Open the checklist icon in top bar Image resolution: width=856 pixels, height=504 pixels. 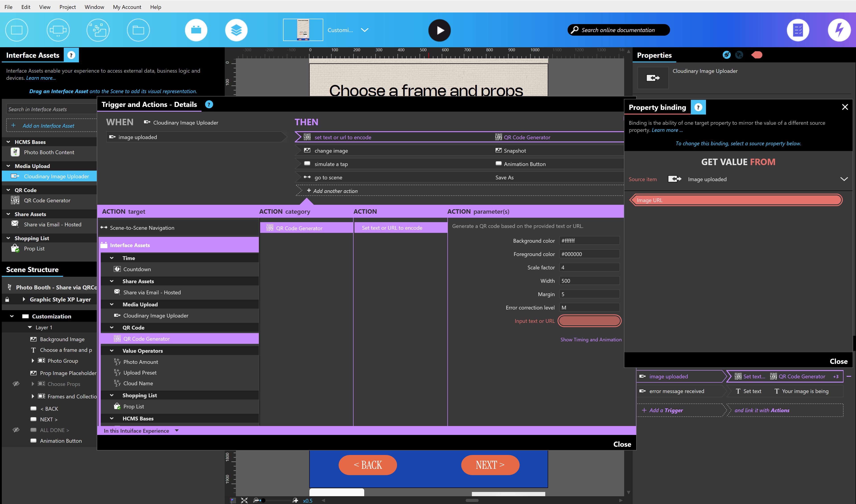point(798,30)
